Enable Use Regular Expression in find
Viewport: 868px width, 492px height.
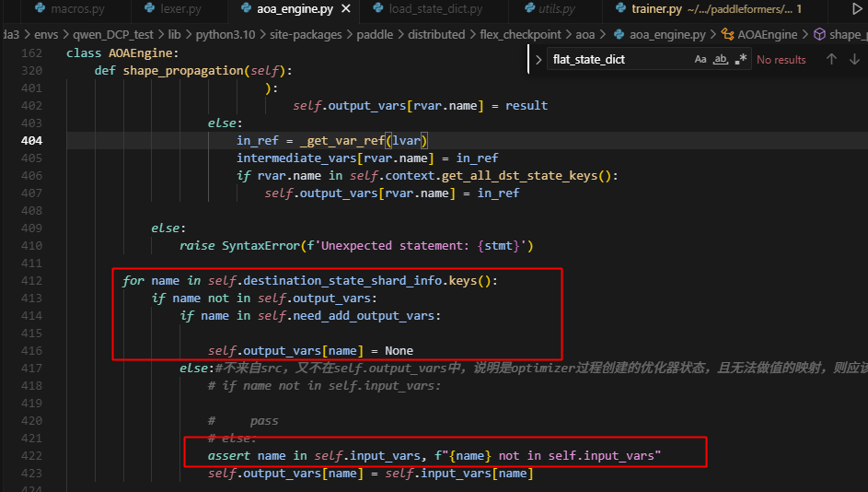tap(740, 59)
